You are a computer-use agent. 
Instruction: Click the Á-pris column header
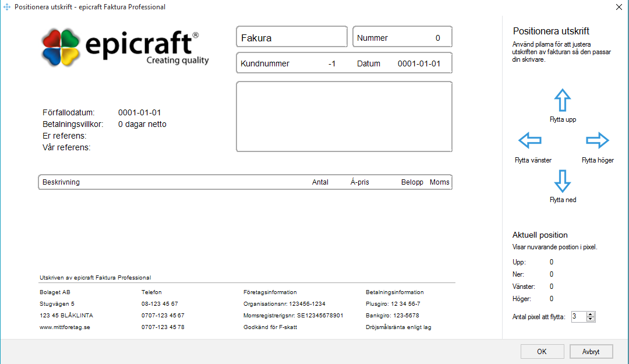359,182
